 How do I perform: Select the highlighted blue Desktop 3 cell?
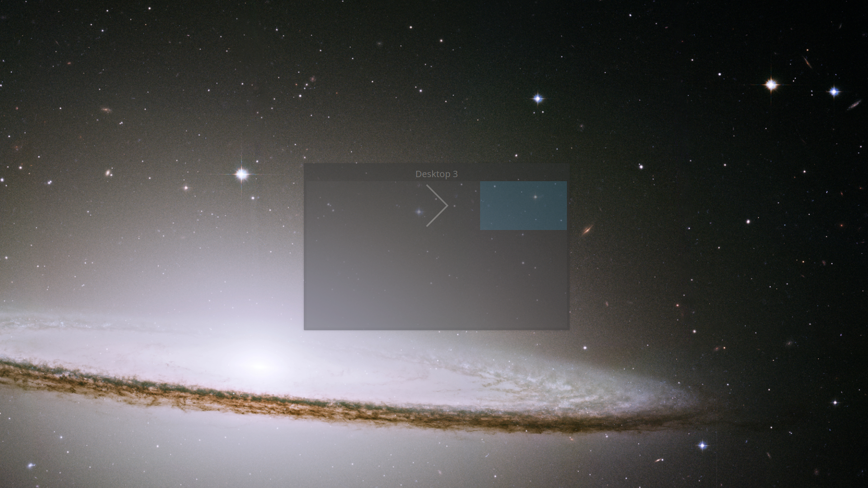coord(523,206)
